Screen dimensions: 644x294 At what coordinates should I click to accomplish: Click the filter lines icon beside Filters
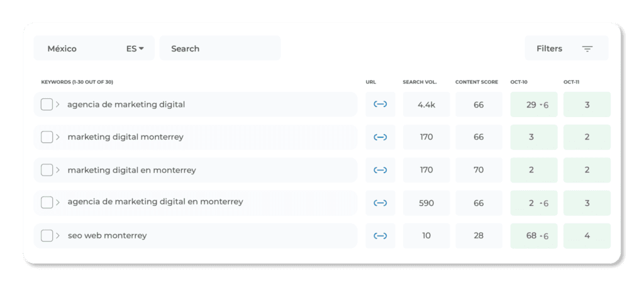[x=587, y=48]
